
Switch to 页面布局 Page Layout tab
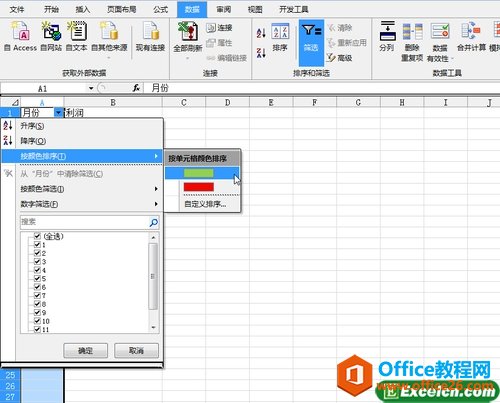[x=121, y=9]
